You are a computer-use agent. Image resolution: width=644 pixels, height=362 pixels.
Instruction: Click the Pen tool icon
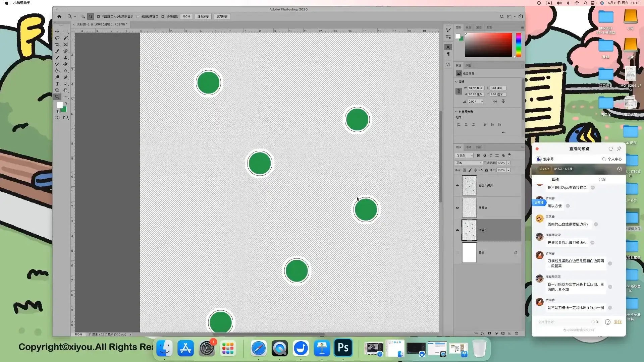pos(66,77)
